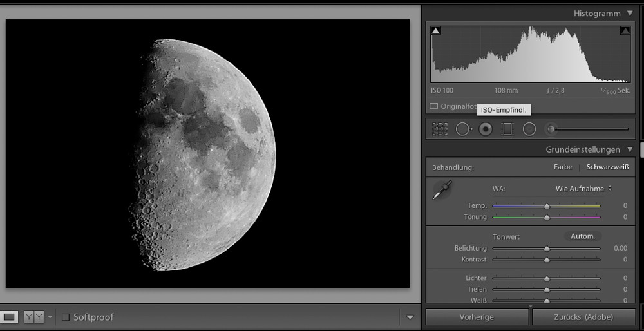Image resolution: width=644 pixels, height=331 pixels.
Task: Enable the Softproof checkbox
Action: pos(66,317)
